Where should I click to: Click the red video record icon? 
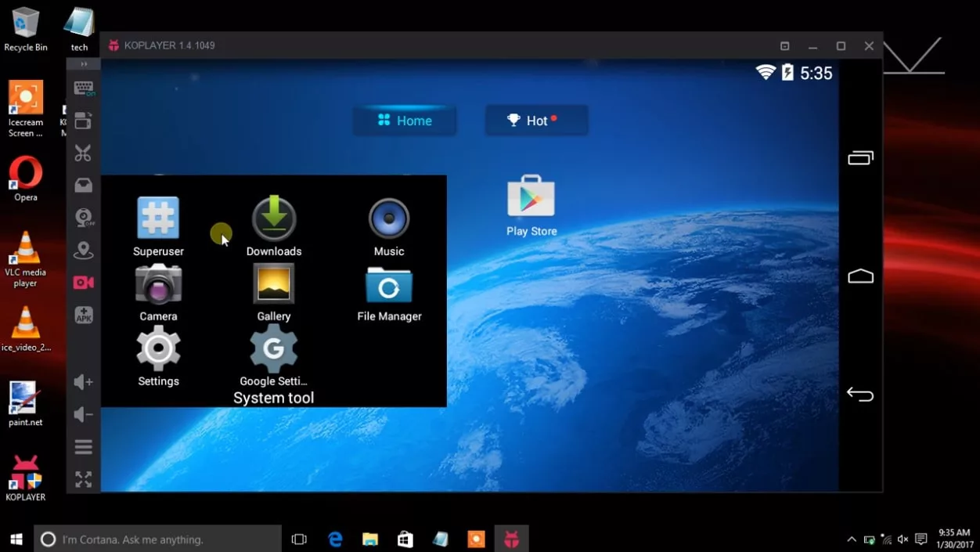click(x=83, y=283)
